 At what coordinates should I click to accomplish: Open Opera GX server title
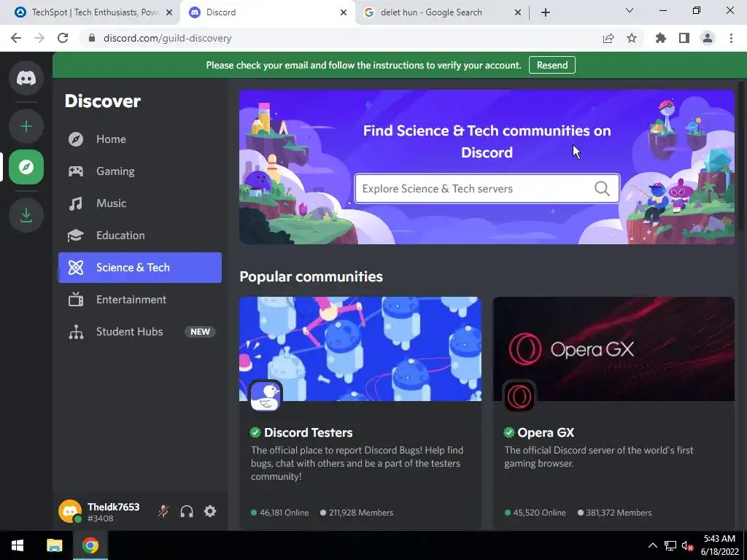click(546, 432)
